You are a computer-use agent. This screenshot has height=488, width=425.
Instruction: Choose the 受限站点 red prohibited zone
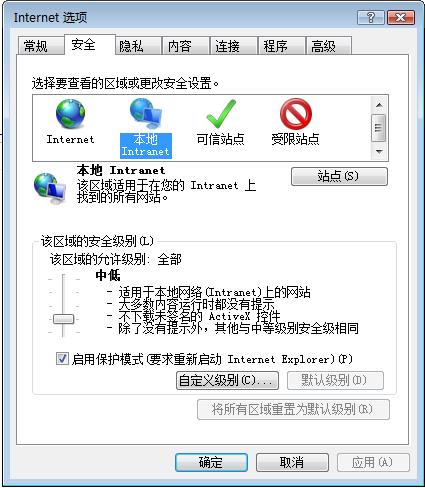pyautogui.click(x=295, y=114)
